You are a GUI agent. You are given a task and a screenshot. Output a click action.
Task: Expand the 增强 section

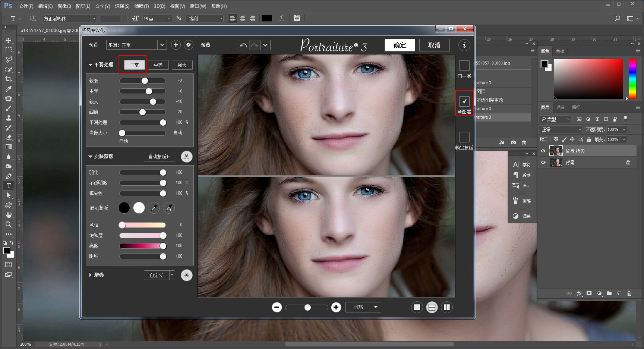[x=90, y=275]
